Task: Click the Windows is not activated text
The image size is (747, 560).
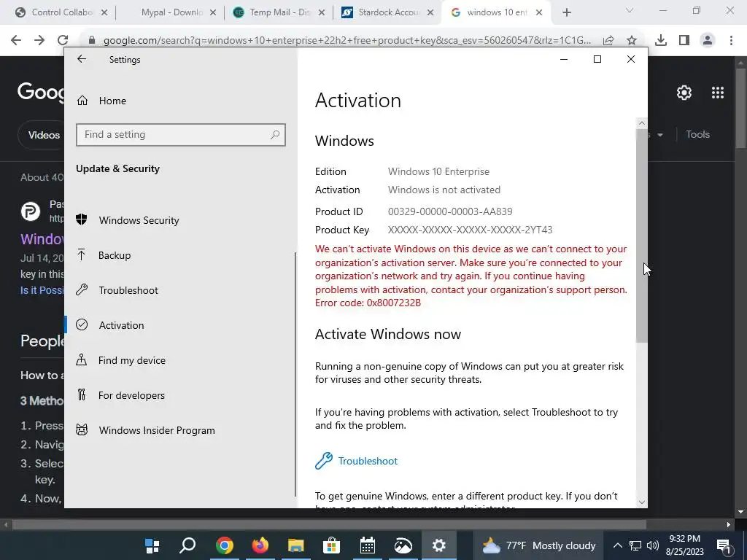Action: [444, 190]
